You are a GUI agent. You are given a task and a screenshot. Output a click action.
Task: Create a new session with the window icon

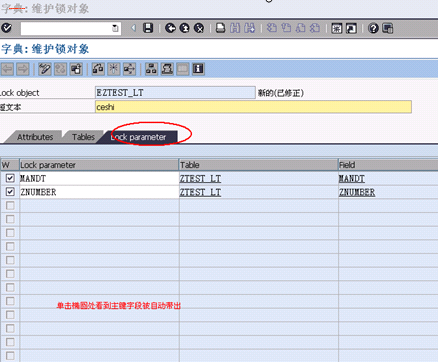click(337, 28)
